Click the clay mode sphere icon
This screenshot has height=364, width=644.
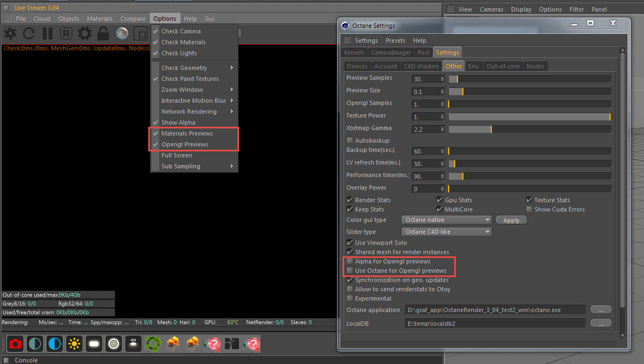coord(122,33)
